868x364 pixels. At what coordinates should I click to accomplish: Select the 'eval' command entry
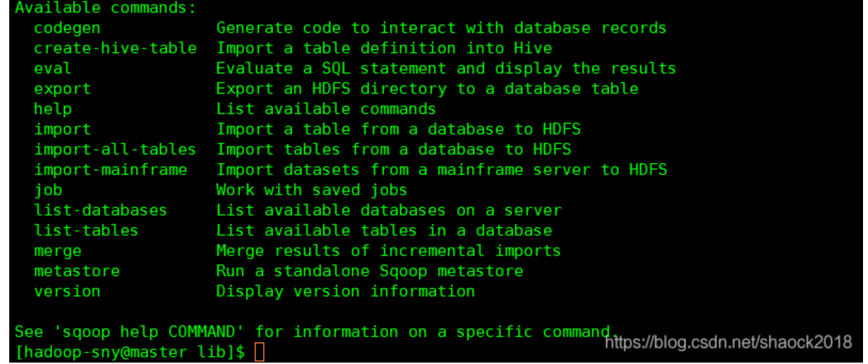coord(53,69)
